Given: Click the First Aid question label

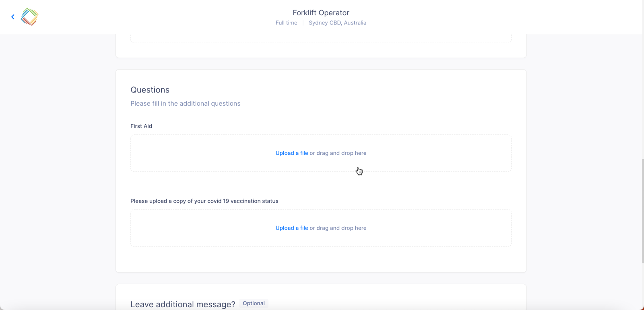Looking at the screenshot, I should 141,126.
